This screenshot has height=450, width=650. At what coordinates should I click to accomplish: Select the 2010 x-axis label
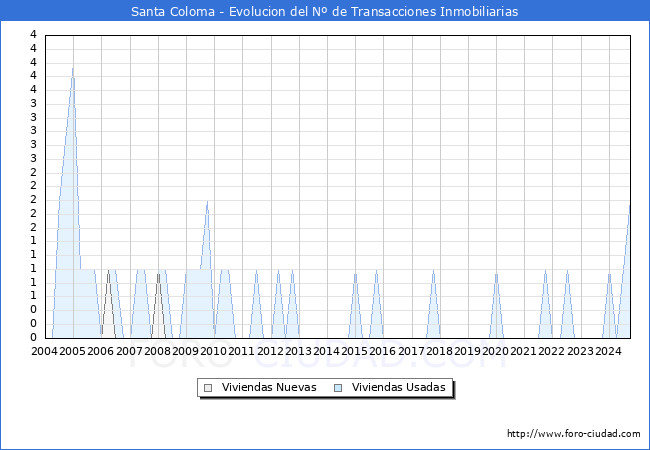[213, 351]
